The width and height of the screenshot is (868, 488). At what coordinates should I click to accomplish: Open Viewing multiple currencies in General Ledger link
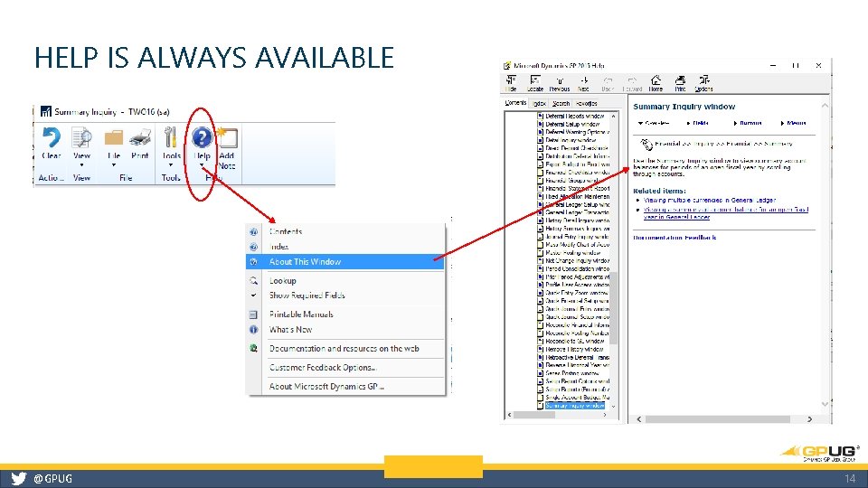coord(709,201)
